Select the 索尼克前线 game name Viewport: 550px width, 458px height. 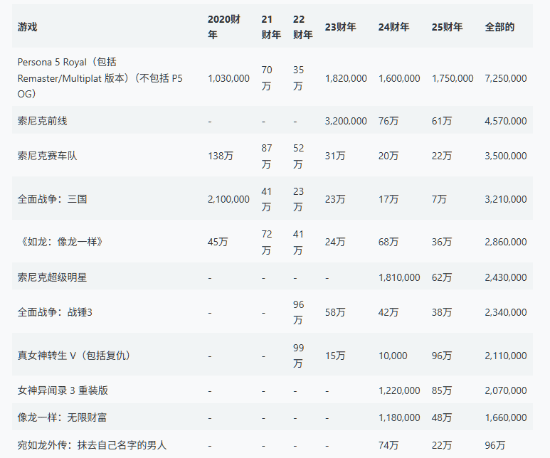[42, 121]
